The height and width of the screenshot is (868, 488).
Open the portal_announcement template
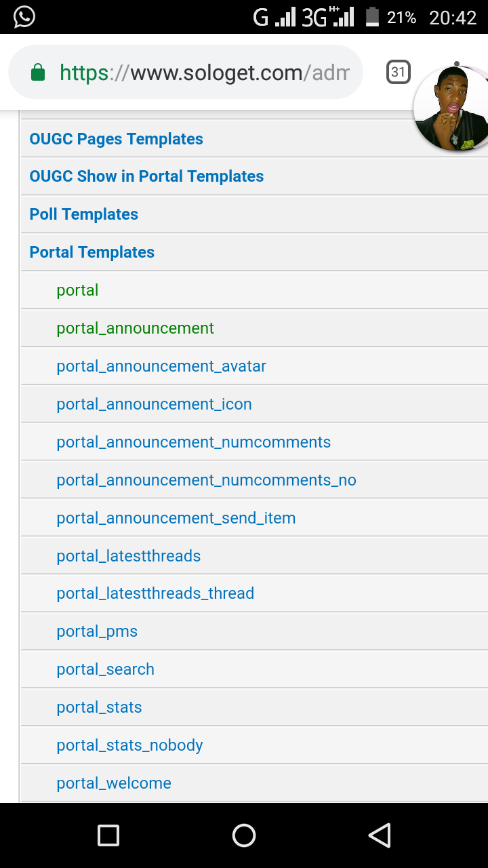136,328
